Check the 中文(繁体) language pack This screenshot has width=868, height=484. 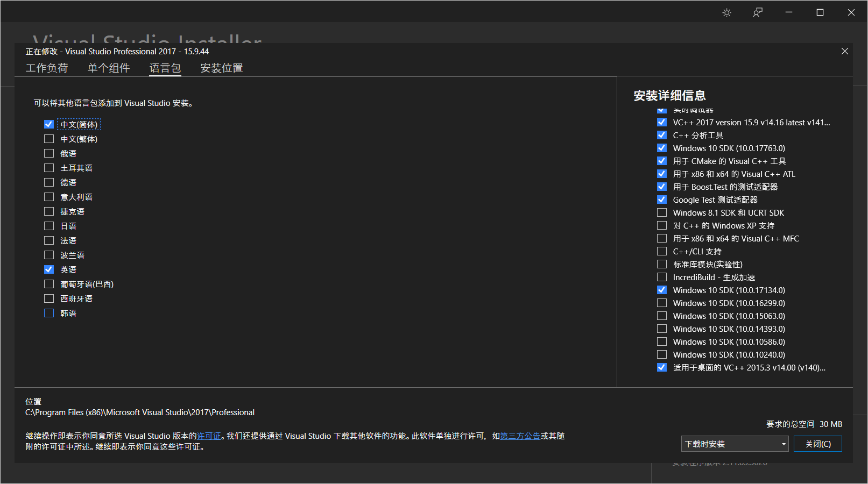pyautogui.click(x=49, y=139)
